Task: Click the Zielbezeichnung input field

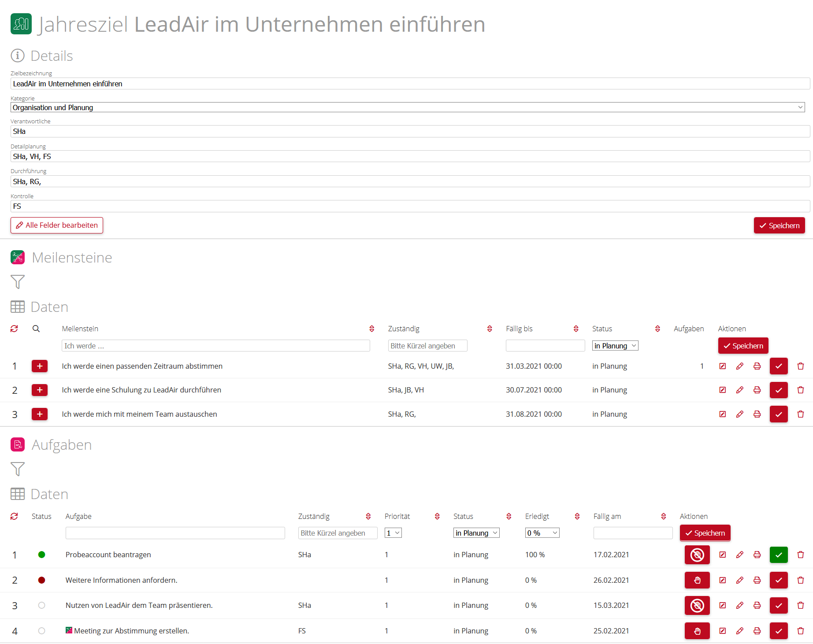Action: tap(410, 84)
